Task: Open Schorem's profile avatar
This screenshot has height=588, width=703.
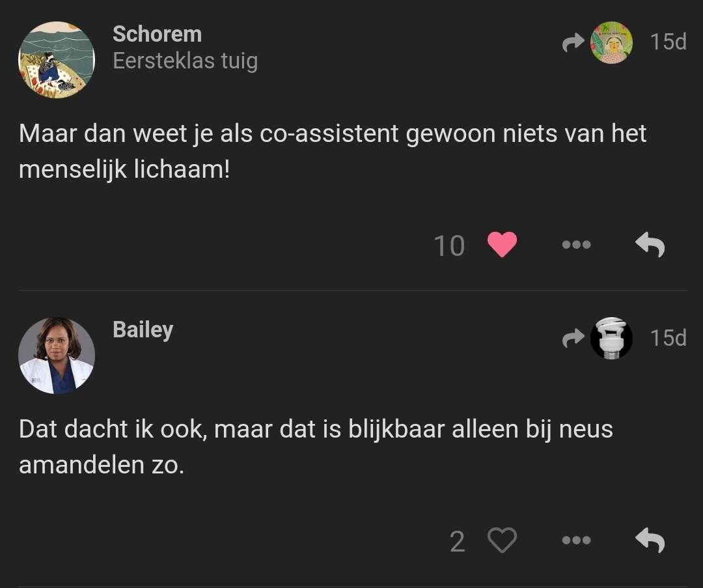Action: tap(57, 60)
